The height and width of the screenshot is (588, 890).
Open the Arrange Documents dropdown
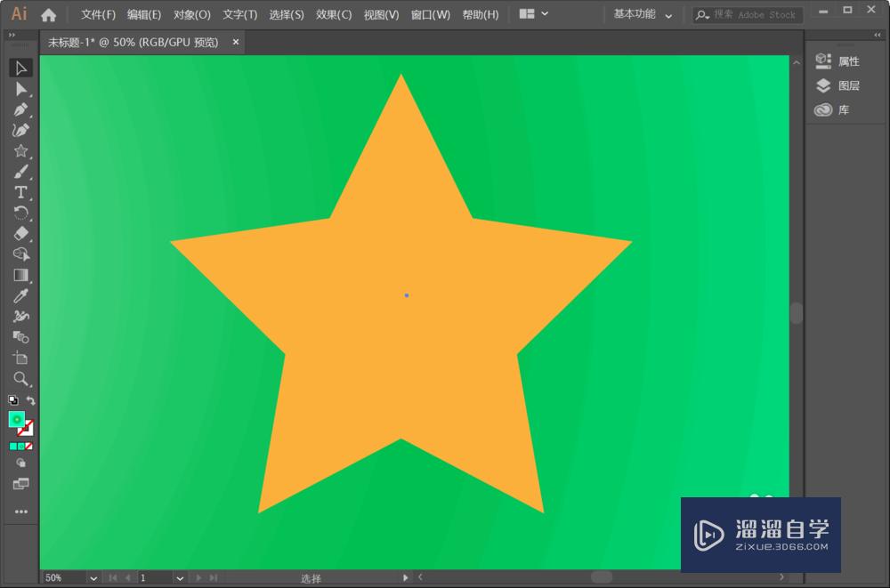(533, 13)
